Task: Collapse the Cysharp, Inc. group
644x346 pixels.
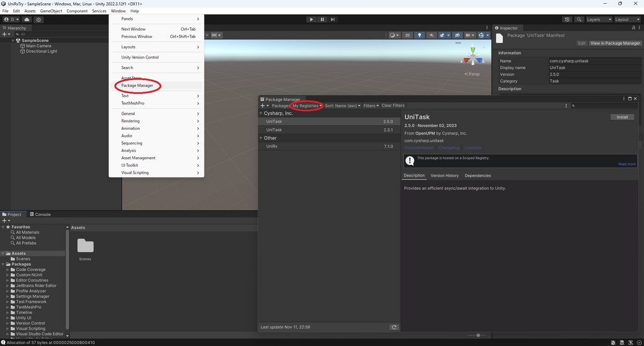Action: (261, 113)
